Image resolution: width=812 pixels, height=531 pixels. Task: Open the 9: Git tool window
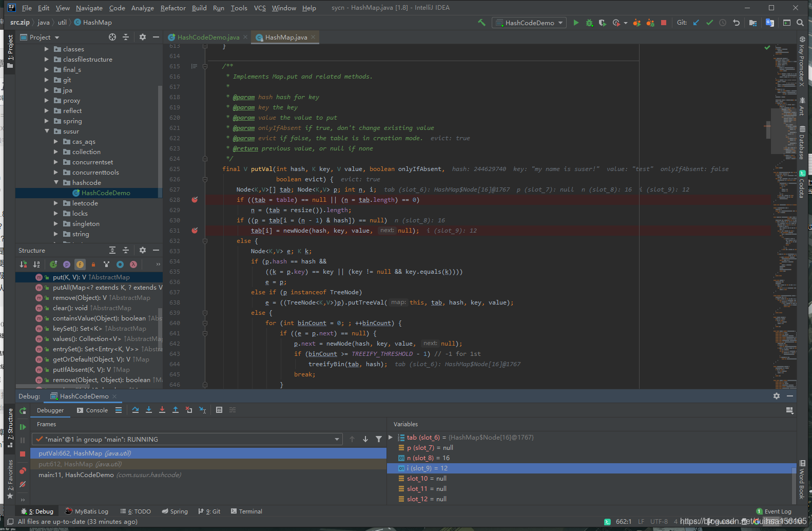click(209, 511)
